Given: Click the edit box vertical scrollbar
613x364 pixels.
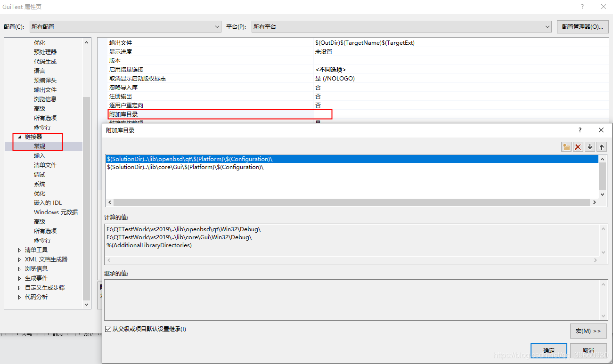Looking at the screenshot, I should pyautogui.click(x=602, y=177).
